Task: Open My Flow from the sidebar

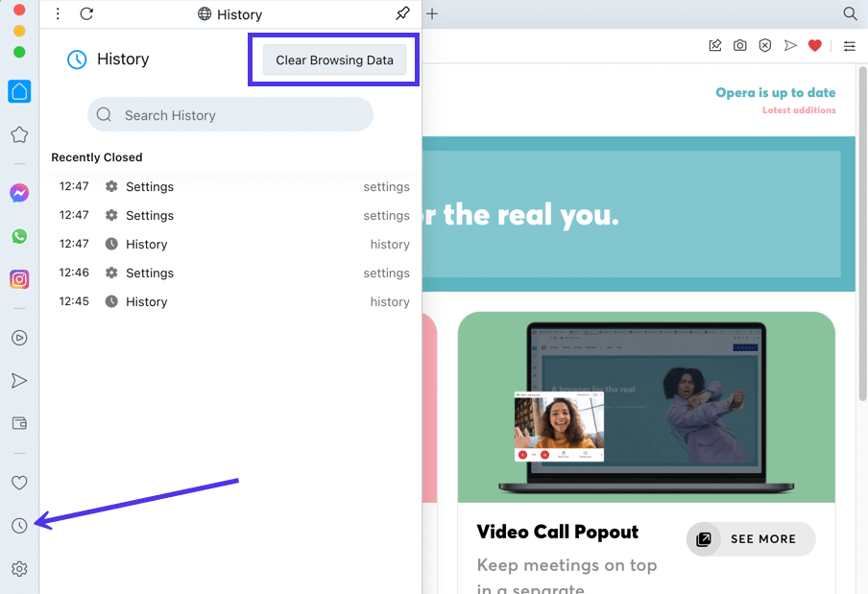Action: click(x=19, y=380)
